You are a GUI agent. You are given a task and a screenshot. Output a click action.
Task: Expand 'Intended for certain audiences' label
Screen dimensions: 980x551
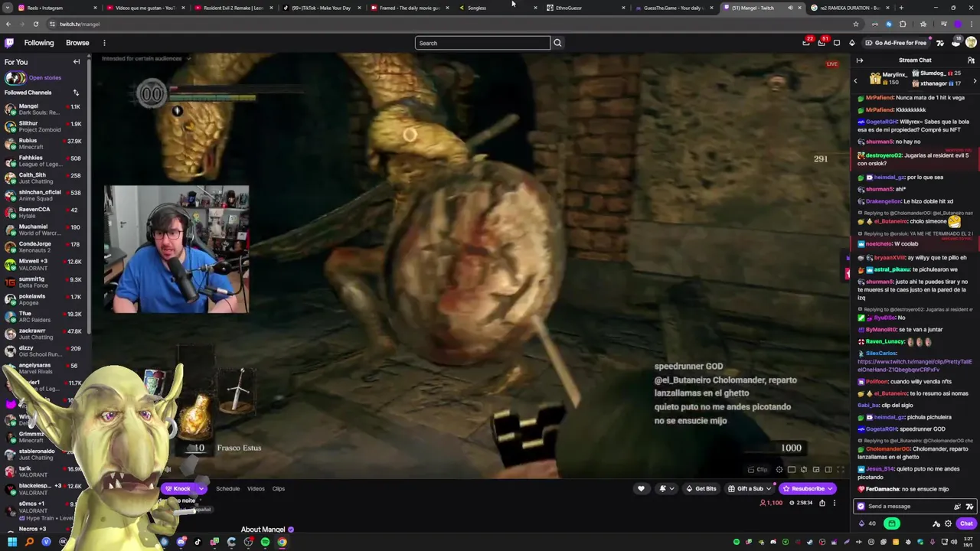point(145,58)
